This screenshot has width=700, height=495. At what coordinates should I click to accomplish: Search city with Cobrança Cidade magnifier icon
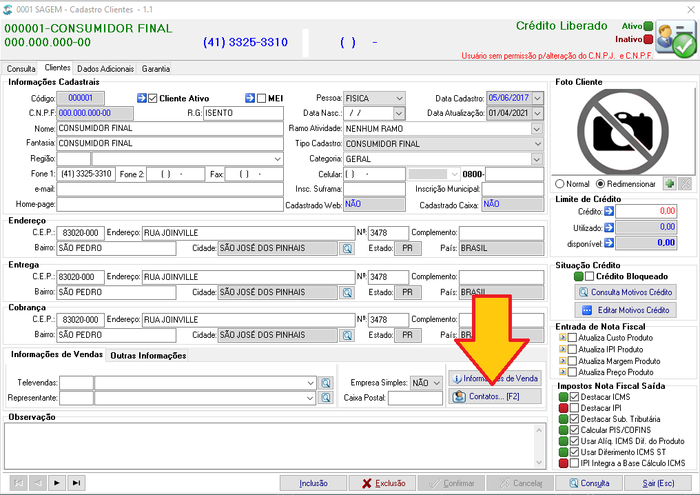347,335
